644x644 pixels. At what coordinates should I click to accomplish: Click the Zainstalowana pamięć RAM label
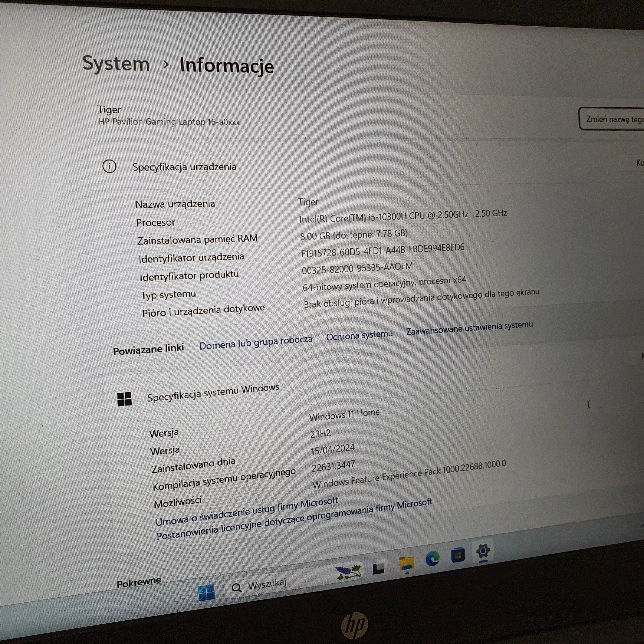coord(197,239)
